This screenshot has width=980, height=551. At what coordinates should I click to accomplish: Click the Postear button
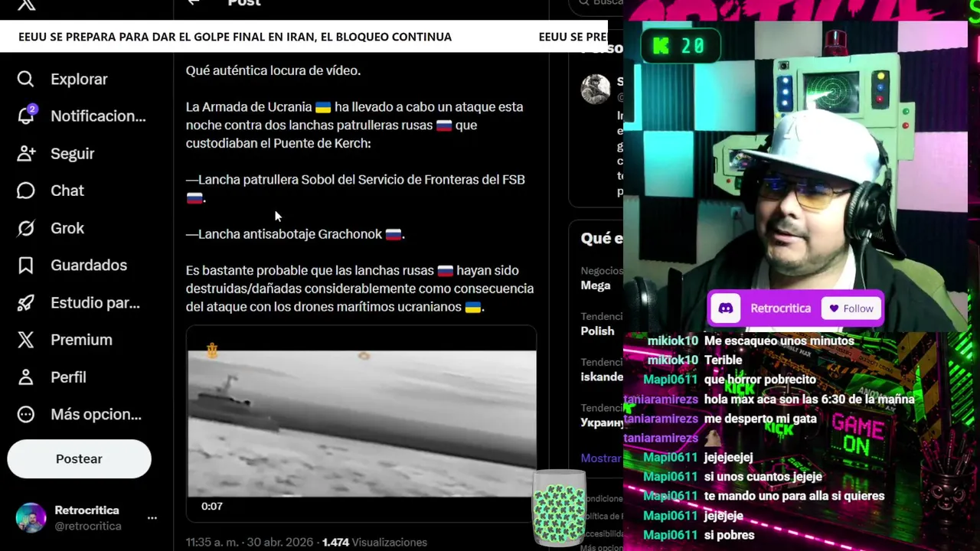[x=79, y=459]
